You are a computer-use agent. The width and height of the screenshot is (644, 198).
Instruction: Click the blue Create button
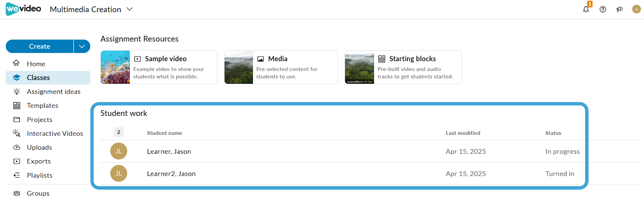tap(39, 46)
